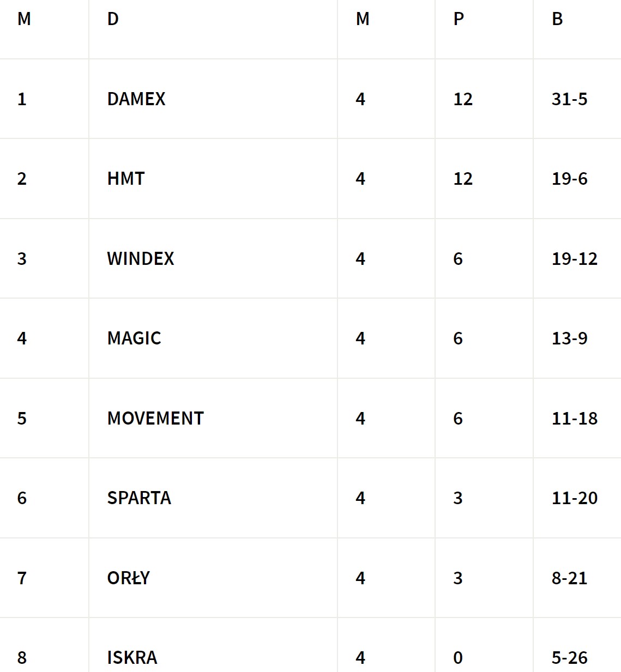The height and width of the screenshot is (672, 621).
Task: Select the ISKRA team name
Action: click(132, 658)
